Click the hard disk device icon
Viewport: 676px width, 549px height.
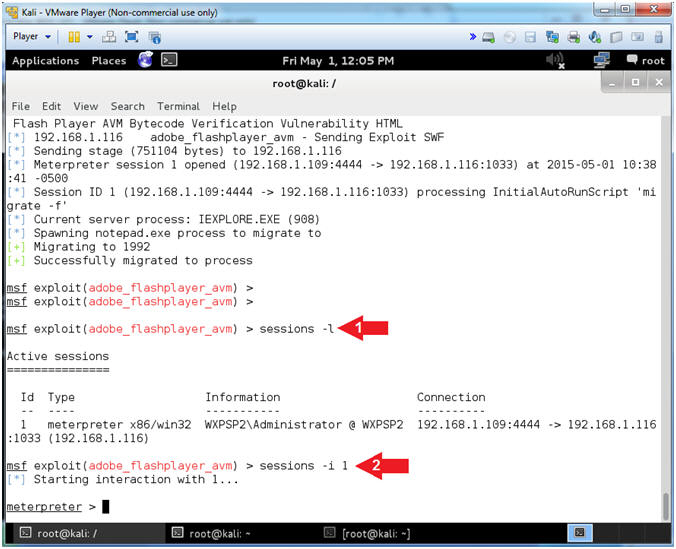(488, 38)
